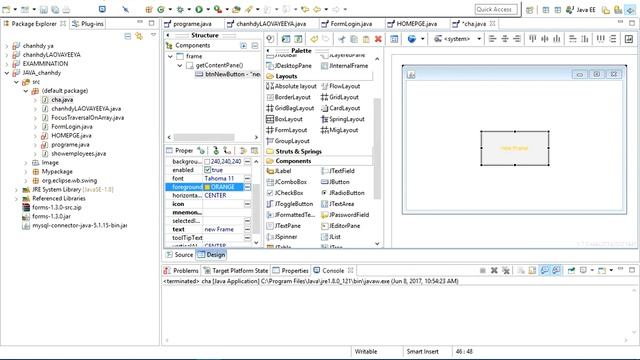Edit the text property value new Frame
The image size is (640, 360).
[x=224, y=229]
